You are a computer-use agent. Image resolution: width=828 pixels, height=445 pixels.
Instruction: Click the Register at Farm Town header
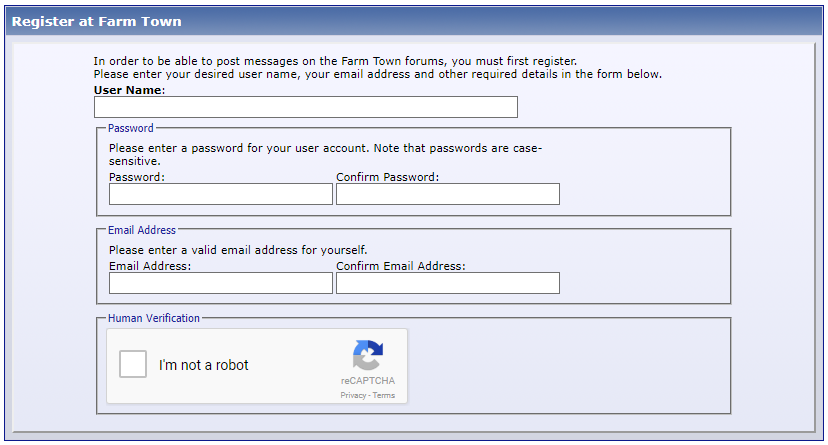[x=97, y=22]
